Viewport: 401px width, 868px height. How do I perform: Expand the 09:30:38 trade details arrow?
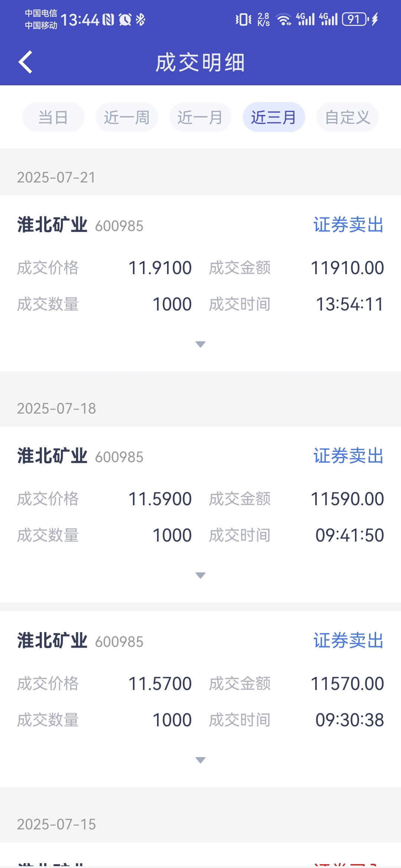pos(200,760)
